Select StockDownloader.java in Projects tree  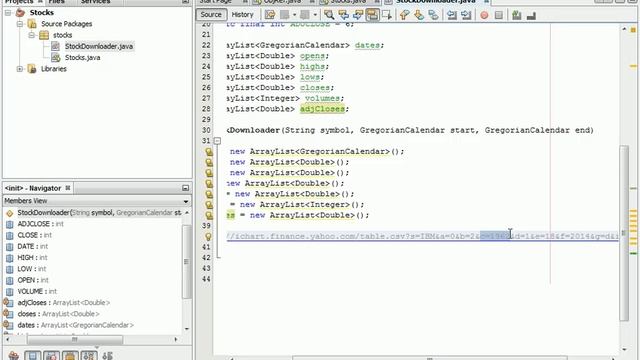pyautogui.click(x=99, y=46)
